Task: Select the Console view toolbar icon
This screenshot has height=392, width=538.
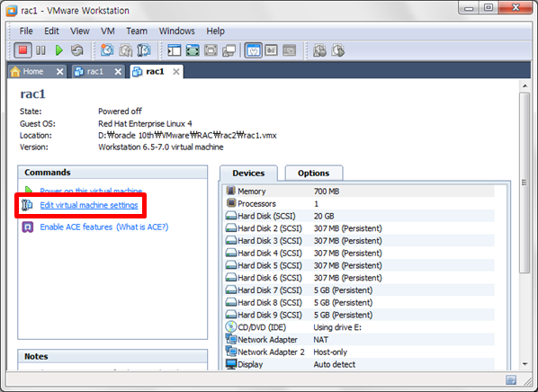Action: pyautogui.click(x=290, y=50)
